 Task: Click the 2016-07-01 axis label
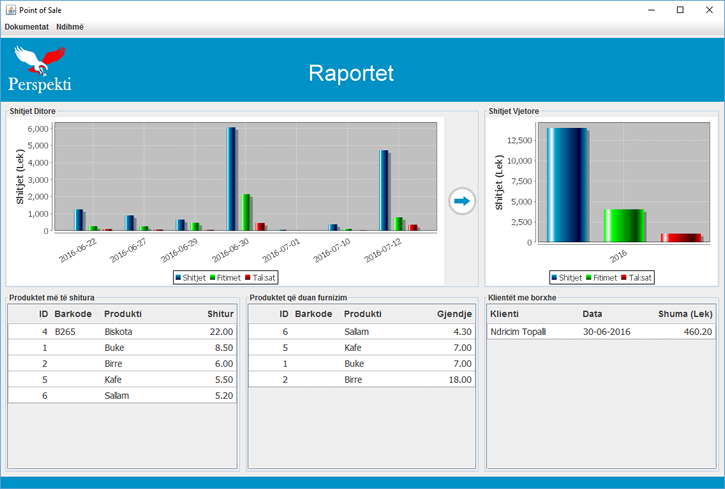(x=281, y=250)
